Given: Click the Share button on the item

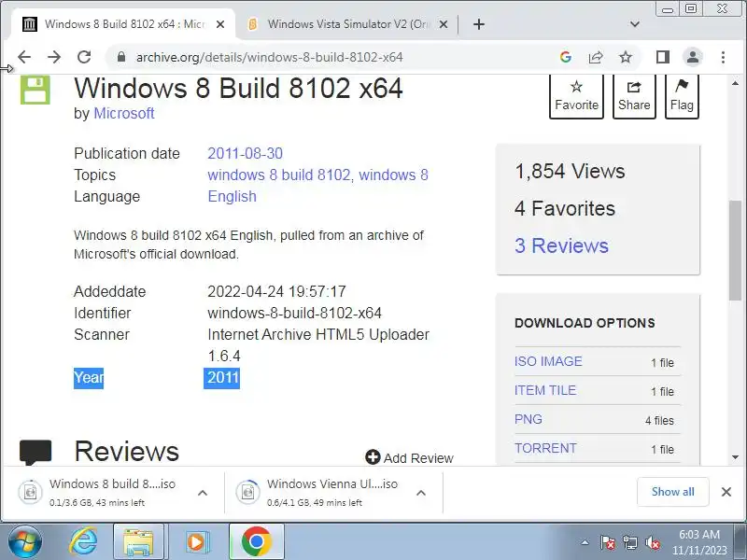Looking at the screenshot, I should [634, 95].
